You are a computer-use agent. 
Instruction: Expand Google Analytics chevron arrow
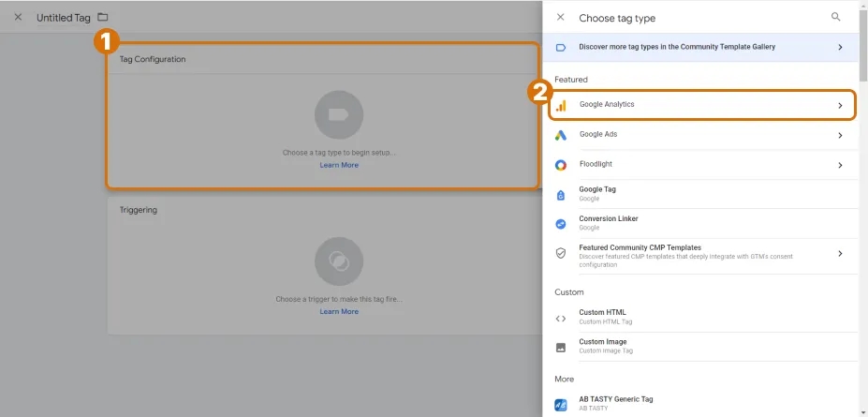[x=840, y=105]
